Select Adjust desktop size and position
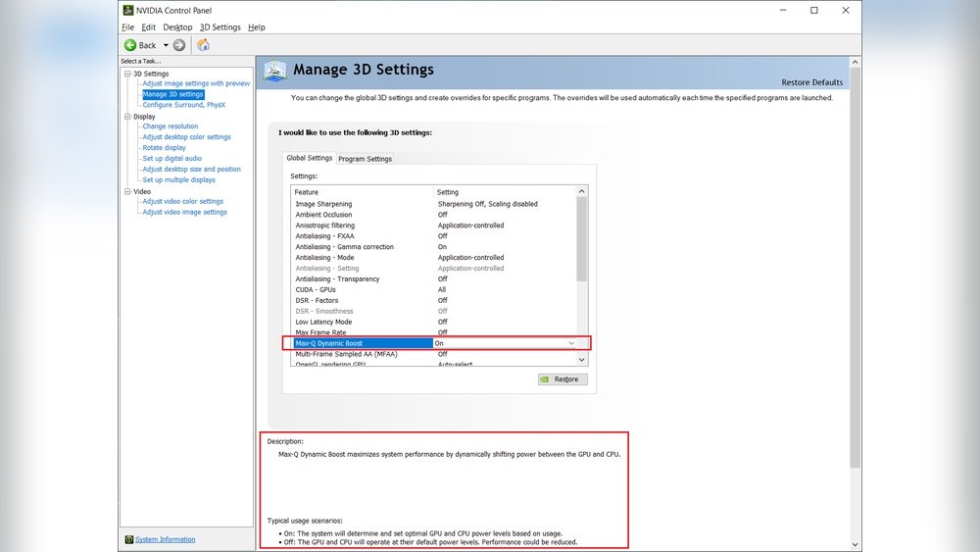The height and width of the screenshot is (552, 980). point(191,169)
